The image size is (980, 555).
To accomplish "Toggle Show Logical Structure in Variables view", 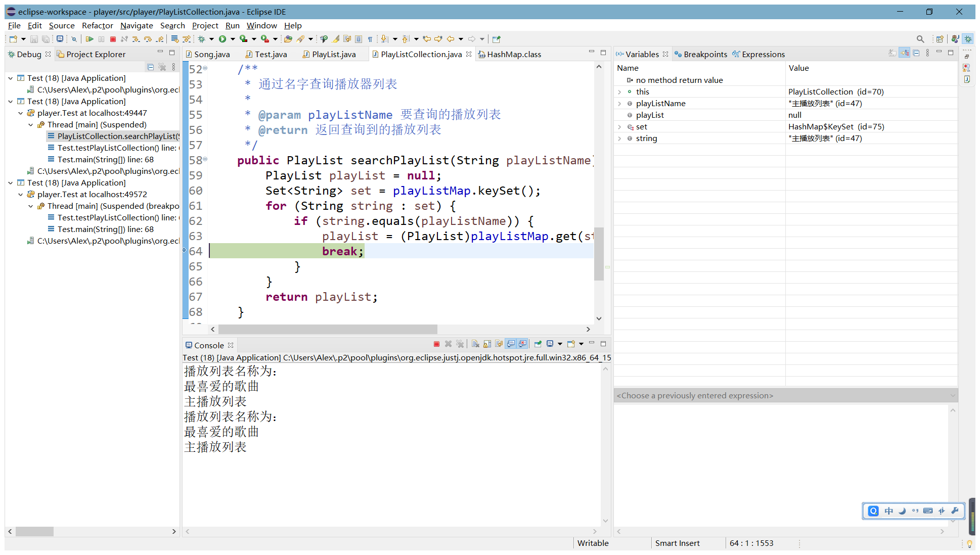I will 905,53.
